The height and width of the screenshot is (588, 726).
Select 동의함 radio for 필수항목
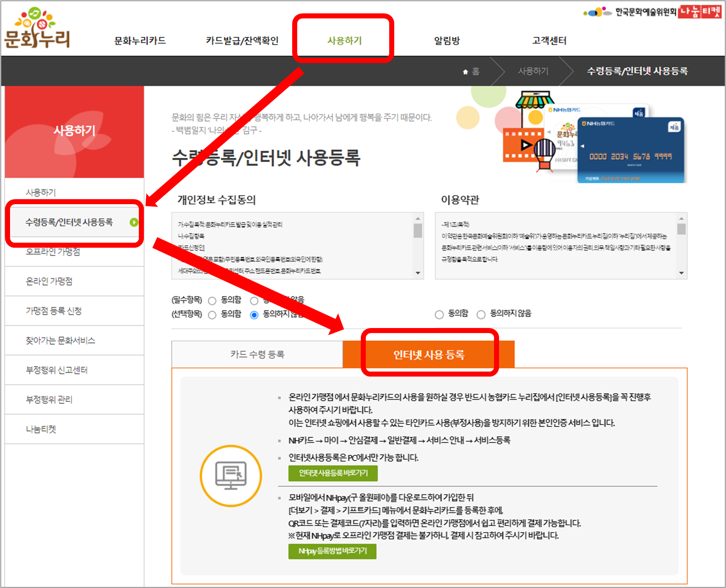pyautogui.click(x=212, y=301)
